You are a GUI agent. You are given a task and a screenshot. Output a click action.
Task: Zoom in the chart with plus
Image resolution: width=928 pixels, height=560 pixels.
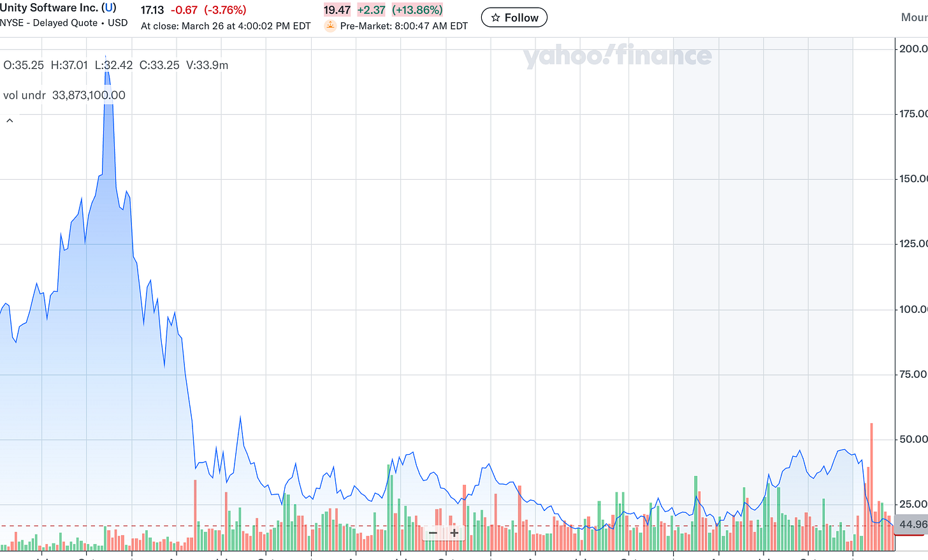(x=454, y=533)
